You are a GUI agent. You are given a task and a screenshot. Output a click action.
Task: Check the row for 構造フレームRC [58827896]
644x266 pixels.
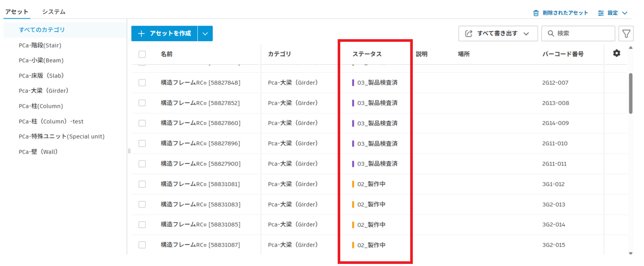[142, 144]
